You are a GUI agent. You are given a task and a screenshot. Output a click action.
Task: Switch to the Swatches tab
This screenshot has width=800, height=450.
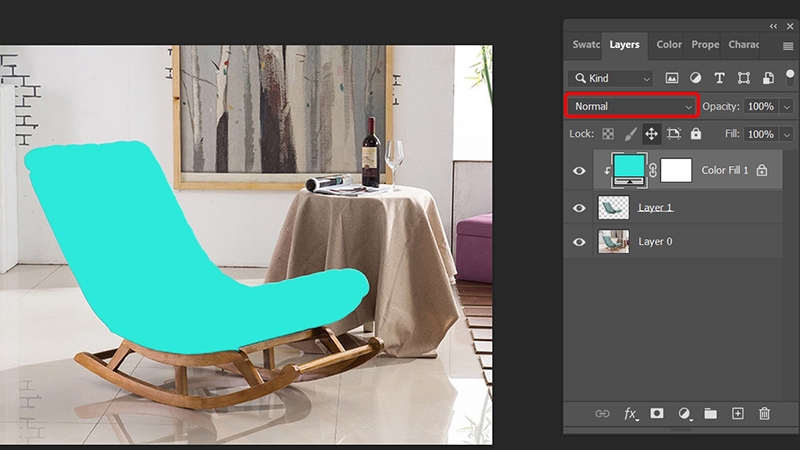pos(586,45)
